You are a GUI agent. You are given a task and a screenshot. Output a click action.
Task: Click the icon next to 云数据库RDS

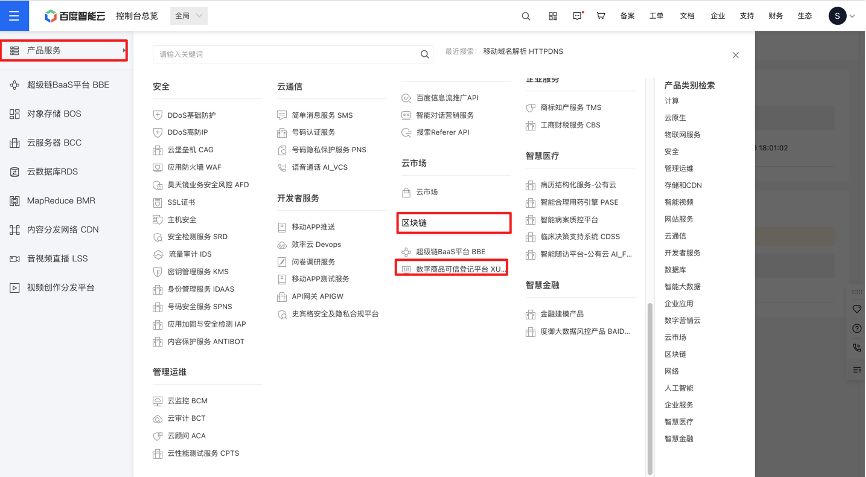pos(15,172)
